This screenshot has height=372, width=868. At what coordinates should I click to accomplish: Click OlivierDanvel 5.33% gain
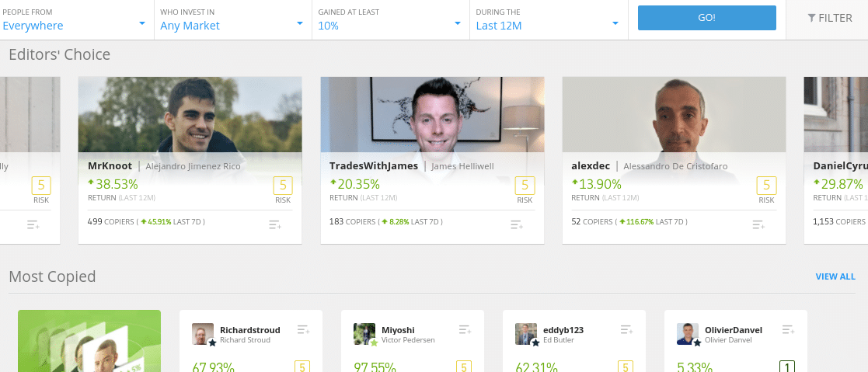(x=695, y=367)
